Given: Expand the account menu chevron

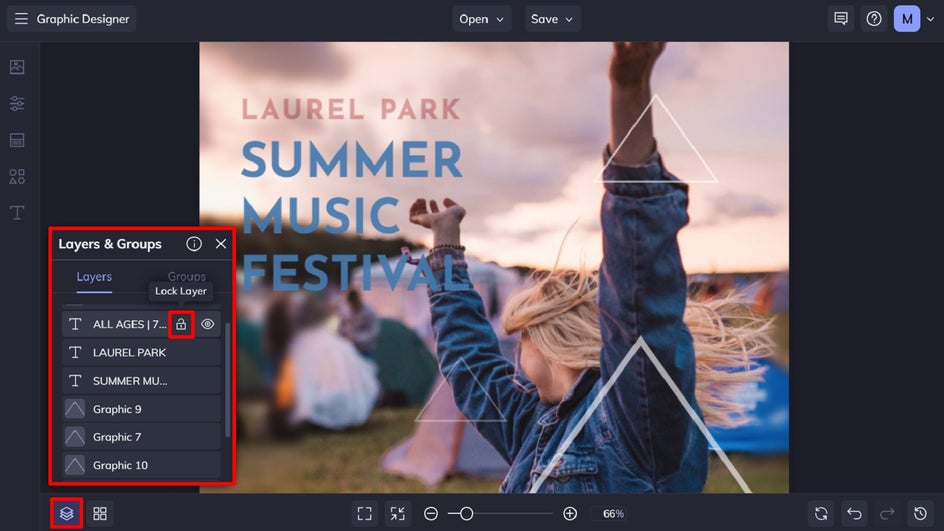Looking at the screenshot, I should click(930, 19).
